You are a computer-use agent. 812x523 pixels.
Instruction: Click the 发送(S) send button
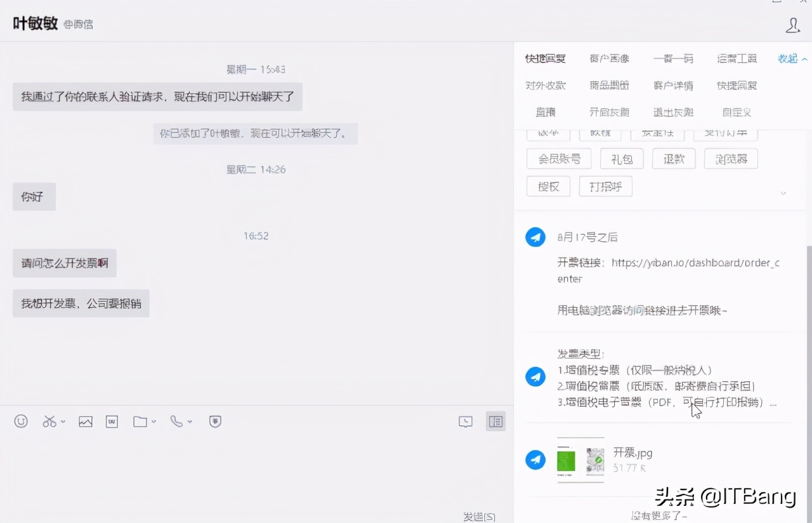tap(479, 516)
